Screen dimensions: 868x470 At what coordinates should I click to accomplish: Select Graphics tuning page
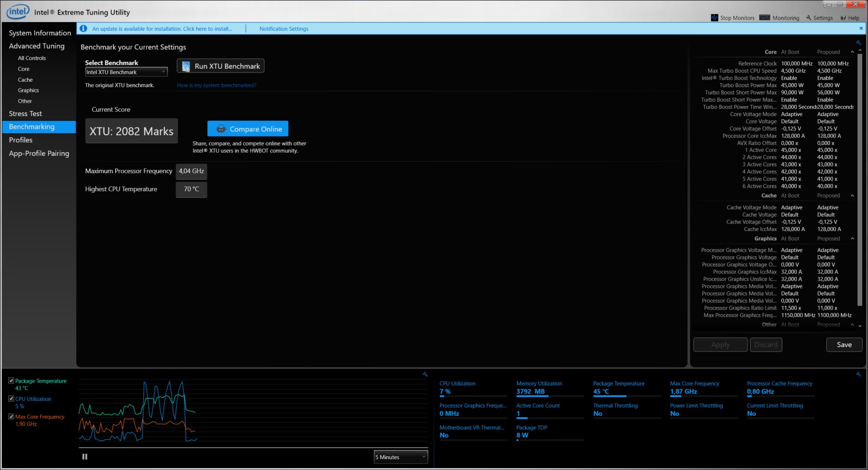pyautogui.click(x=28, y=90)
